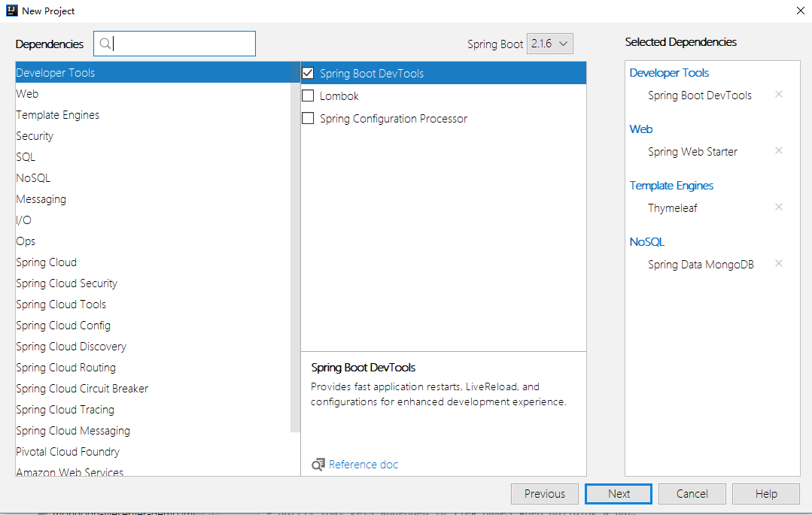The height and width of the screenshot is (515, 812).
Task: Open Help for this dialog
Action: click(x=766, y=494)
